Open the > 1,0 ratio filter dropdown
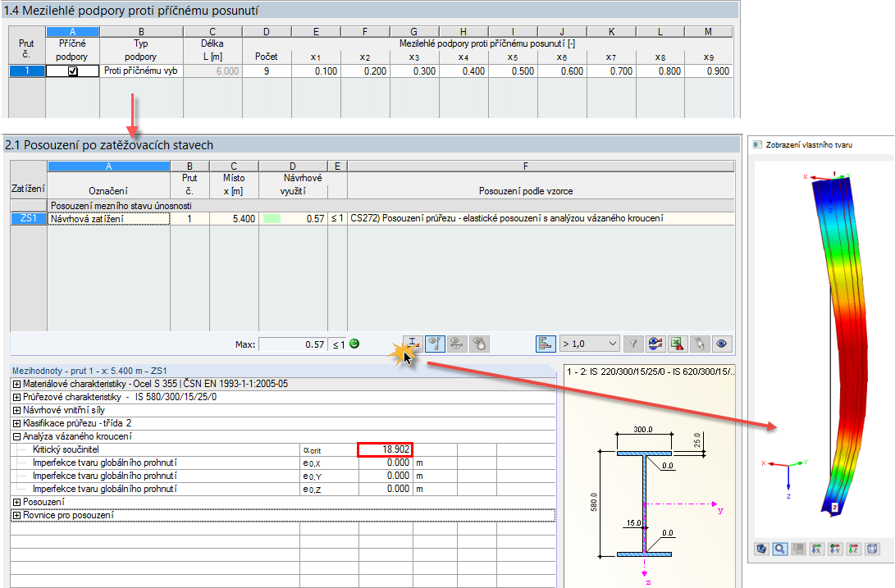The width and height of the screenshot is (895, 588). click(x=590, y=344)
